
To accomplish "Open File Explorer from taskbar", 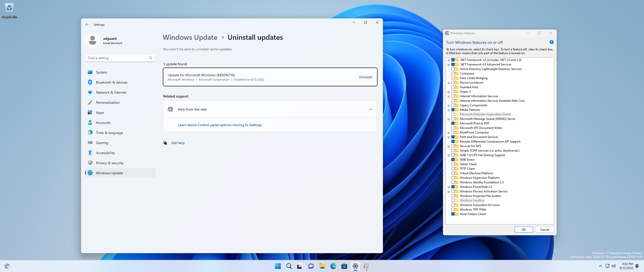I will 322,266.
